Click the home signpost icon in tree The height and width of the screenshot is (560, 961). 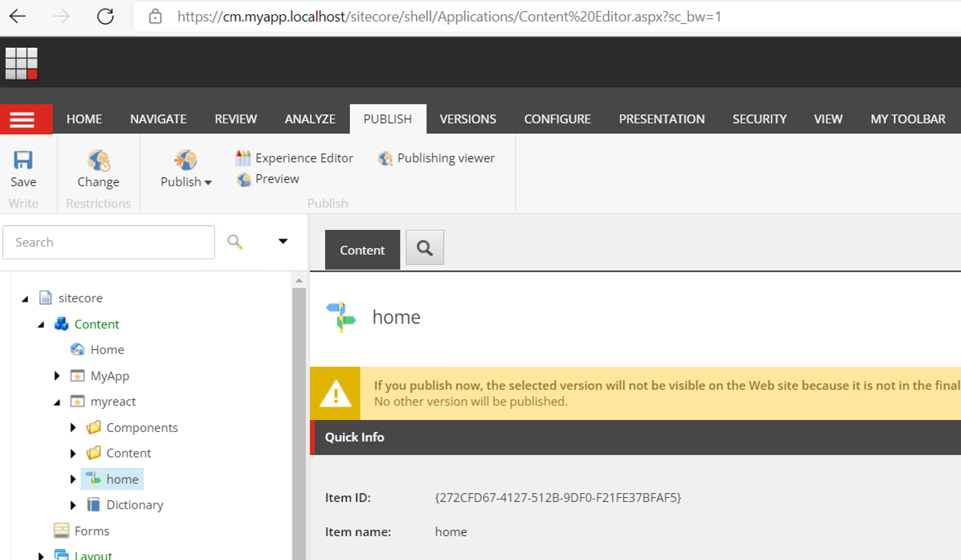click(x=94, y=479)
